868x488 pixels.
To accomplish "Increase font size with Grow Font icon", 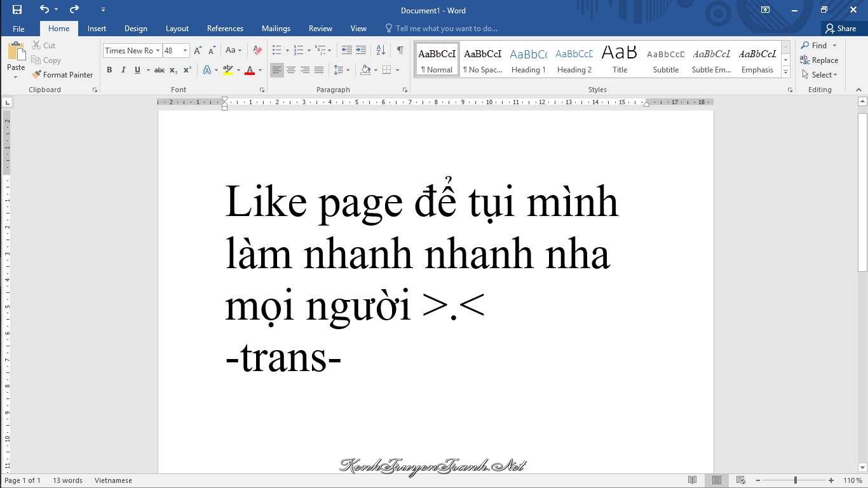I will (x=198, y=50).
